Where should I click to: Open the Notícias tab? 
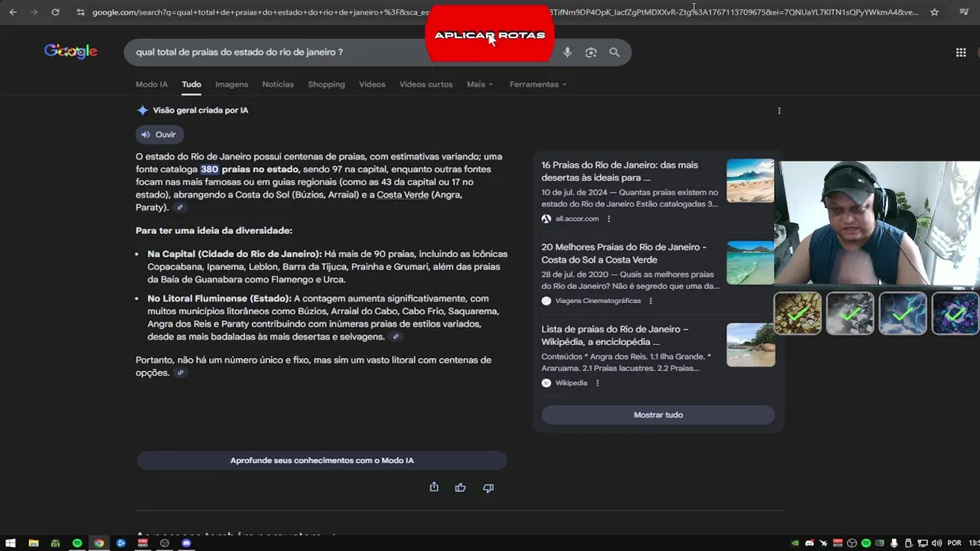point(278,84)
